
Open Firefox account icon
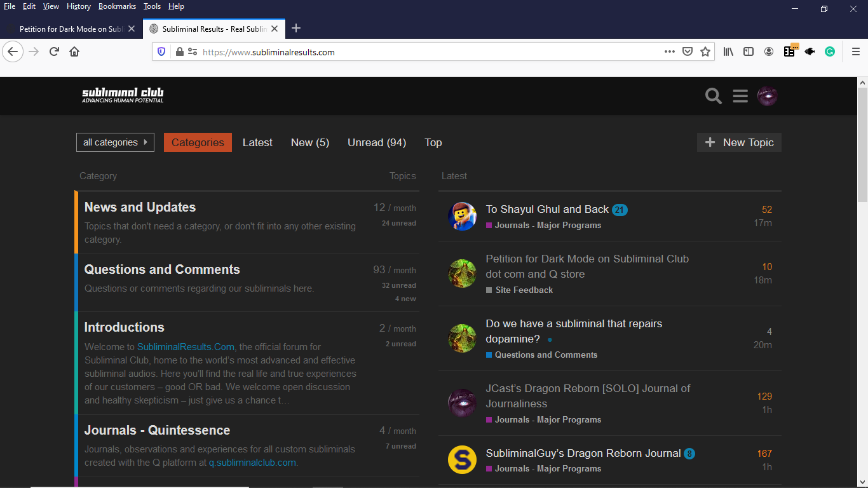click(769, 51)
